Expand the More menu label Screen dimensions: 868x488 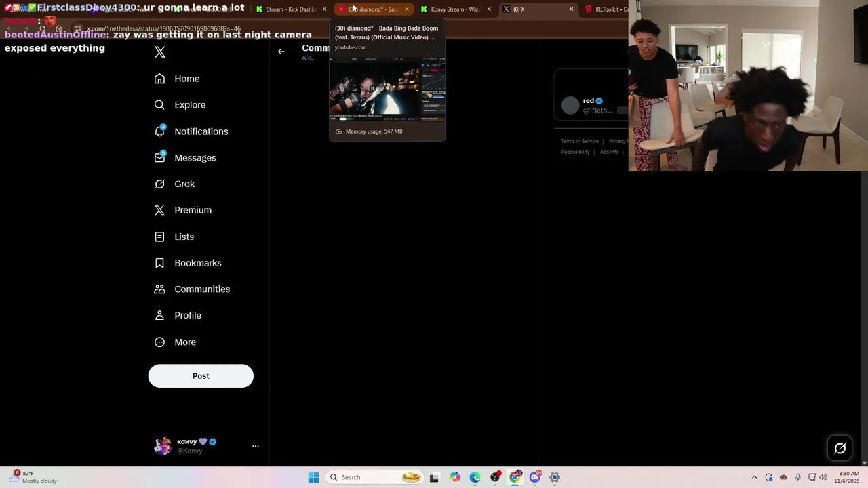click(x=185, y=342)
